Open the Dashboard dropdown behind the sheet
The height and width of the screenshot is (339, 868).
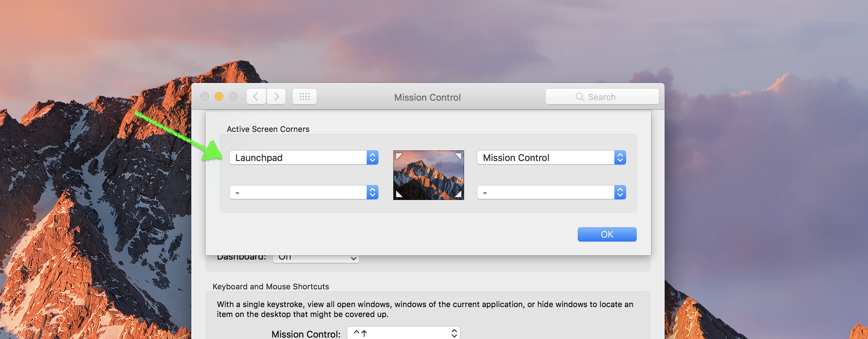(x=316, y=259)
